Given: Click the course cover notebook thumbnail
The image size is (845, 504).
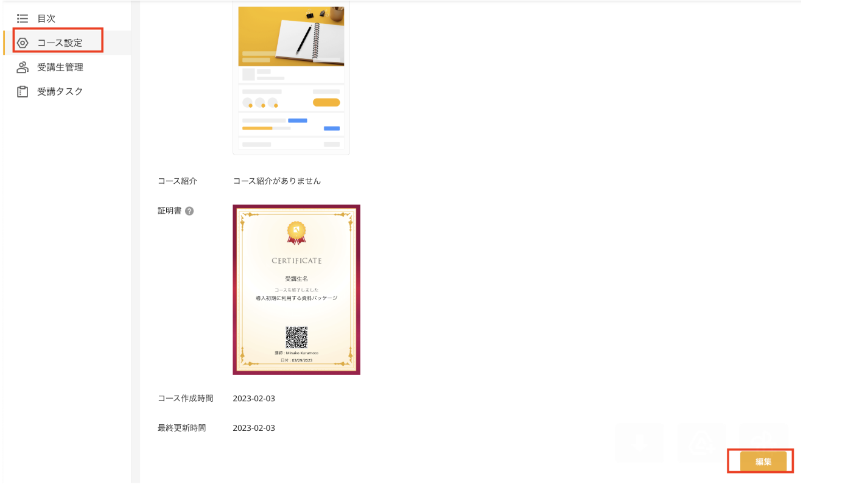Looking at the screenshot, I should [291, 37].
